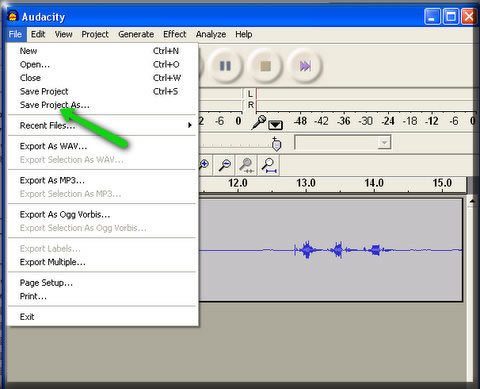
Task: Click the vertical scrollbar up arrow
Action: [472, 201]
